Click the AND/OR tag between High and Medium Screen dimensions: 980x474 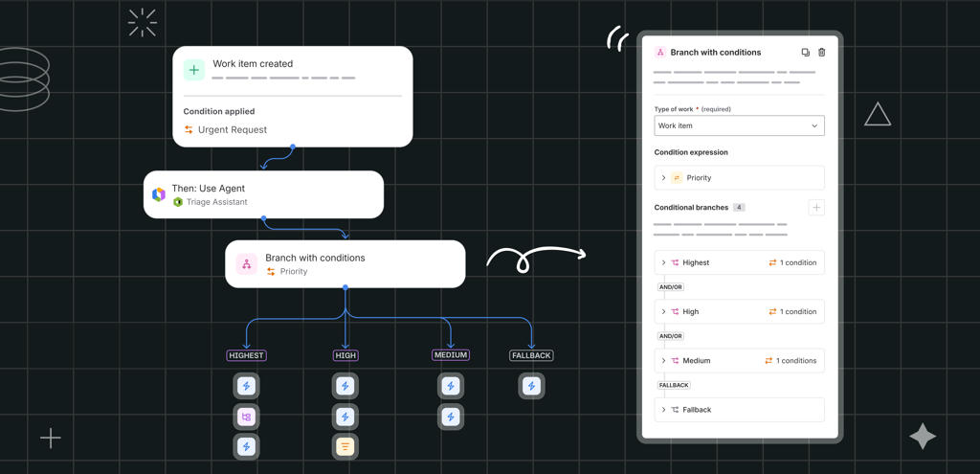(x=671, y=336)
